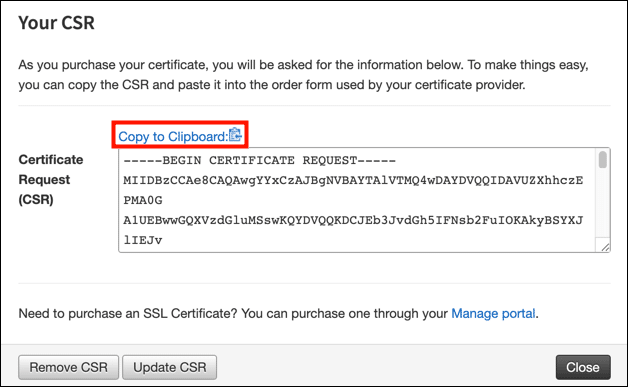Click the Certificate Request (CSR) label
The height and width of the screenshot is (387, 628).
coord(51,179)
